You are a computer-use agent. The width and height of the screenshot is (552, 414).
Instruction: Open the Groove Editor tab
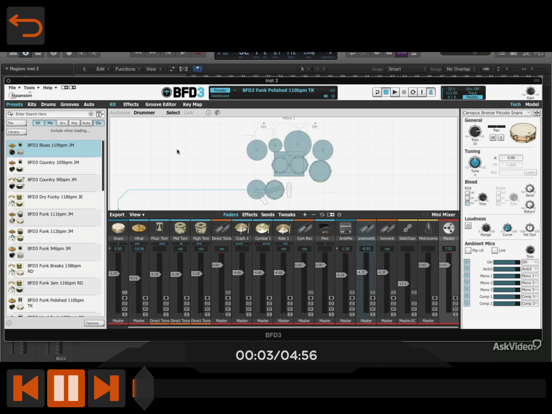161,104
